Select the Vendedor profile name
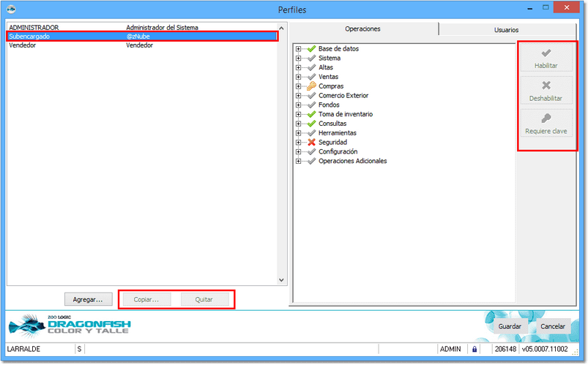 (x=23, y=45)
